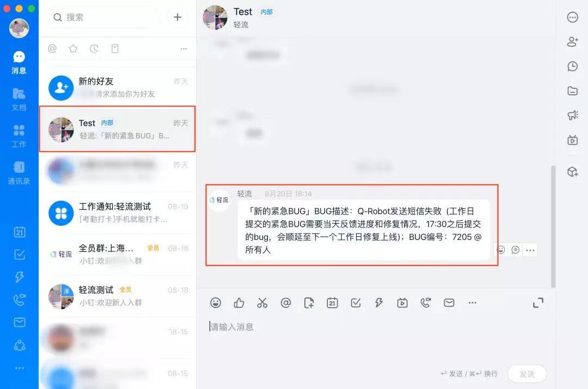Screen dimensions: 588x389
Task: Open more actions on the BUG message
Action: (530, 250)
